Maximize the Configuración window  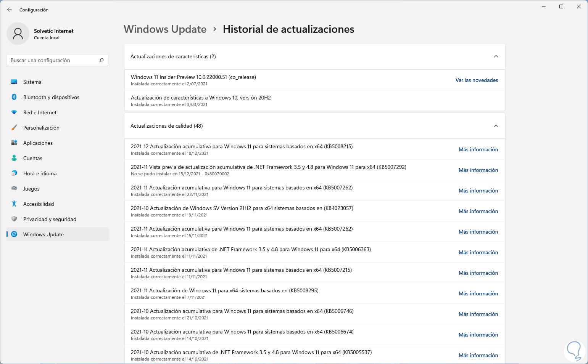(561, 6)
